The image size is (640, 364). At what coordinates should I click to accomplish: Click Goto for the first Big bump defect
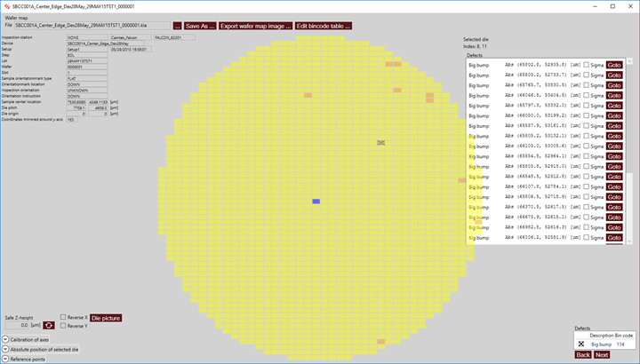[x=614, y=65]
